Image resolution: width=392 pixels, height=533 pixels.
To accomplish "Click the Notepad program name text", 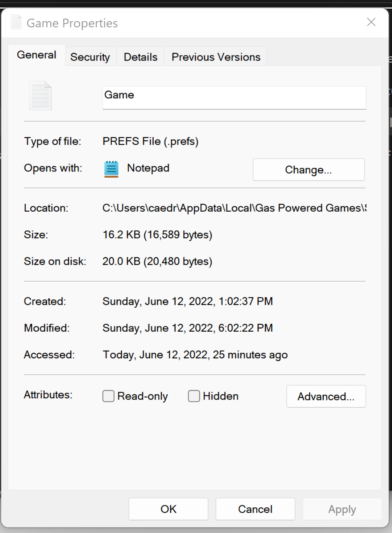I will [x=148, y=168].
